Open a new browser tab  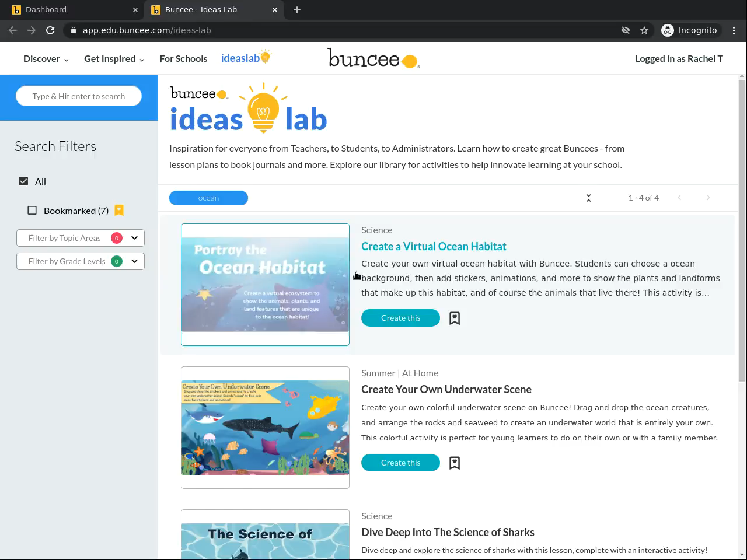297,10
